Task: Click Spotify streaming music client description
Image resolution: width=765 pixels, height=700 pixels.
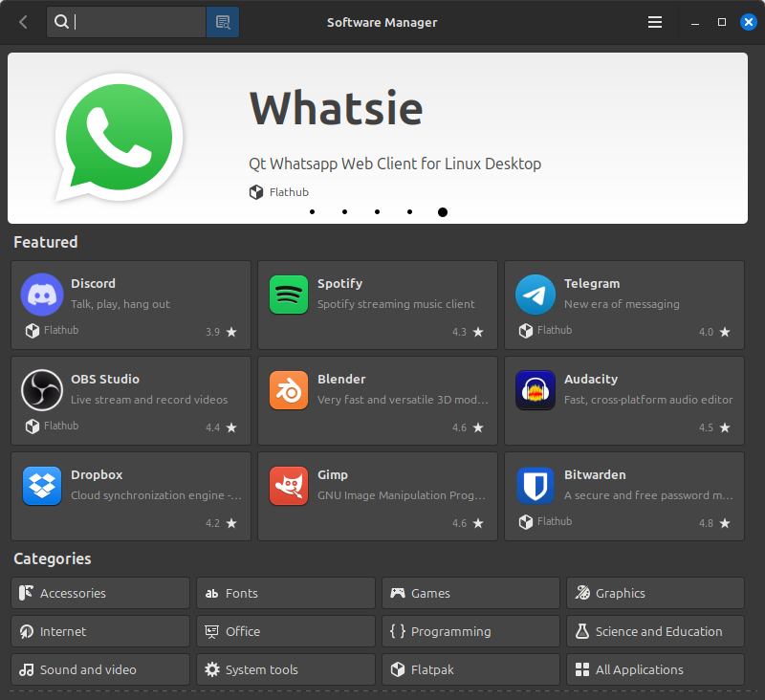Action: [396, 304]
